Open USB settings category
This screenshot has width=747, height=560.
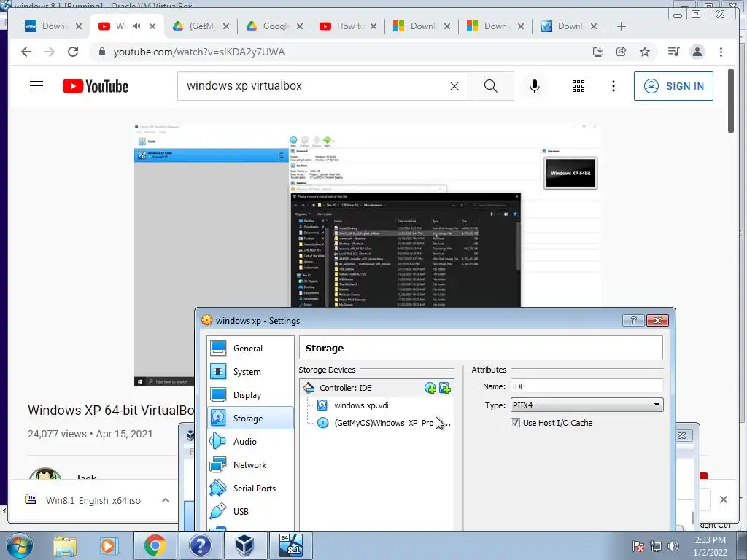coord(251,511)
